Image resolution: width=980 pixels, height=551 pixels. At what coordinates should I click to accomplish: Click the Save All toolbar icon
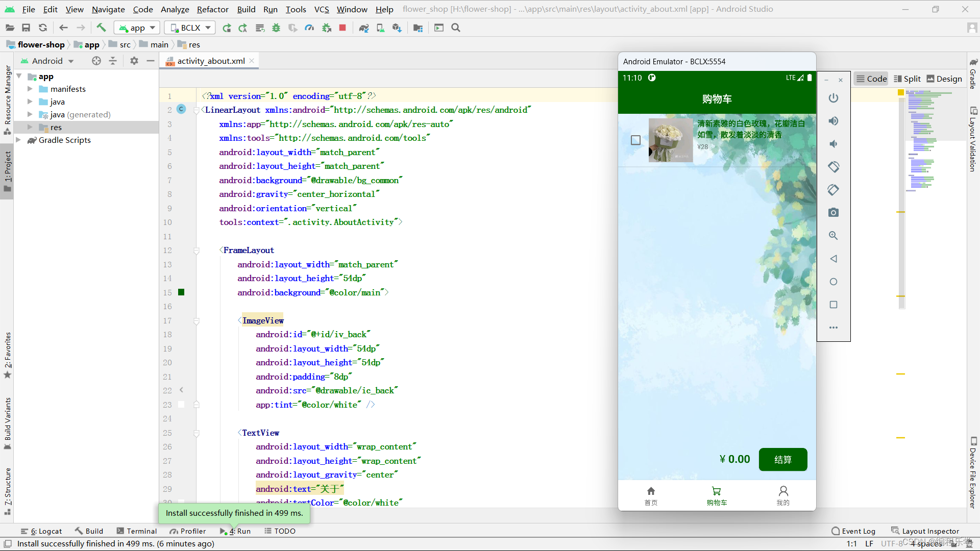26,28
